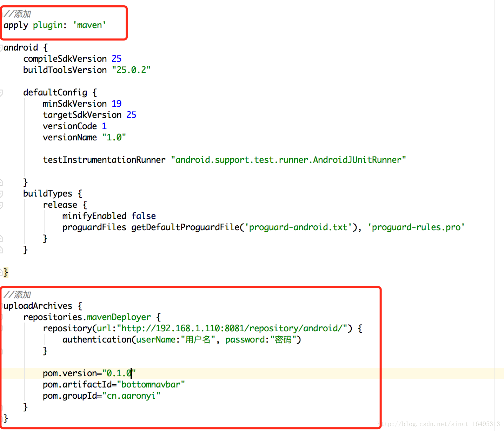Click value 25 after compileSdkVersion
The height and width of the screenshot is (431, 504).
[x=117, y=59]
